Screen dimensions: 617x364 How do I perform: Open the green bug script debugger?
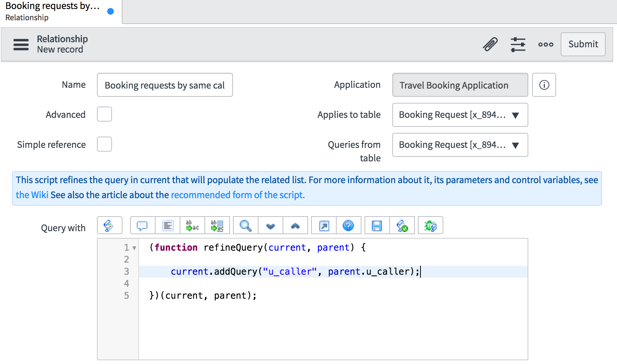click(431, 225)
